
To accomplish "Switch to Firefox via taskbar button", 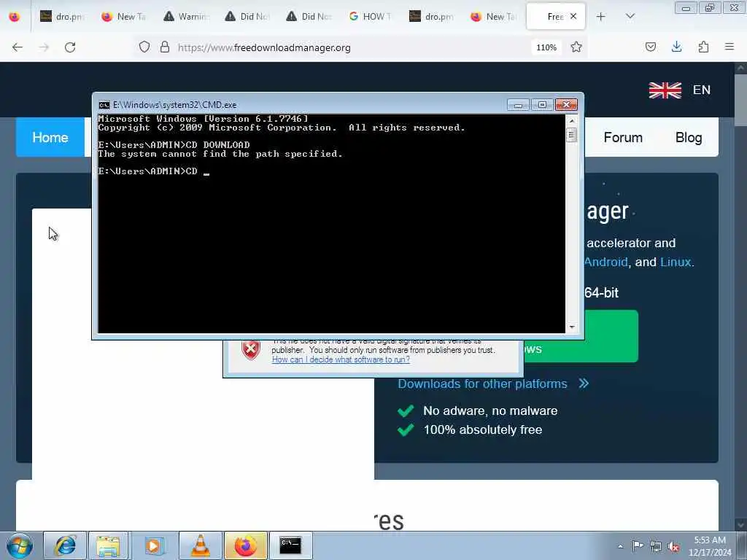I will point(245,545).
